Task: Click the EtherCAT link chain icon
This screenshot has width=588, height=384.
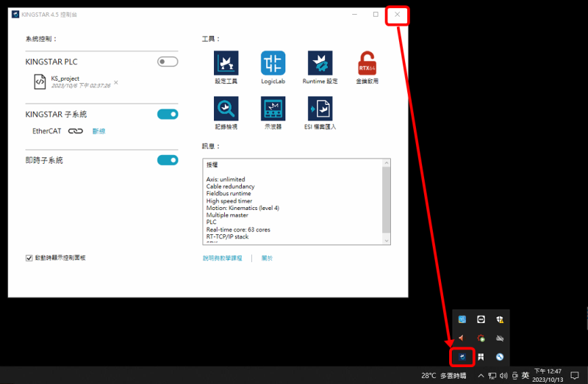Action: (x=76, y=131)
